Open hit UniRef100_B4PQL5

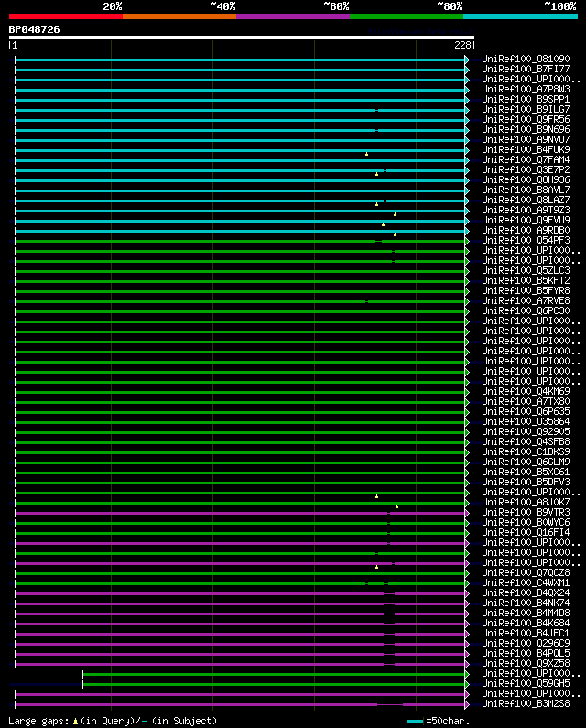(526, 654)
